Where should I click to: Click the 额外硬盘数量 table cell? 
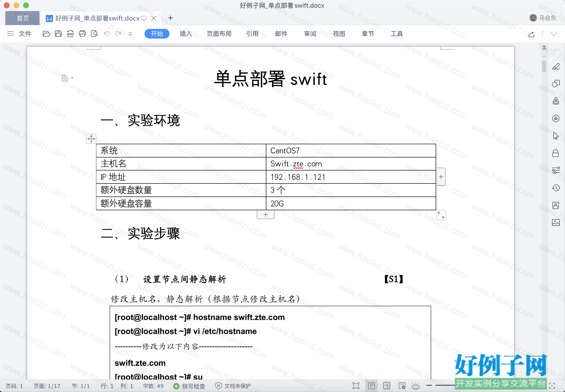point(181,190)
